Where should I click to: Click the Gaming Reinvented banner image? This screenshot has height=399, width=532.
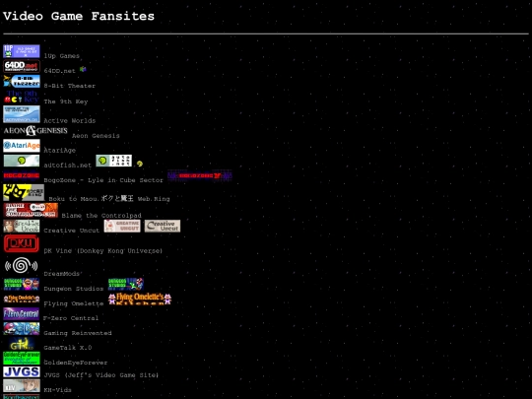tap(22, 329)
